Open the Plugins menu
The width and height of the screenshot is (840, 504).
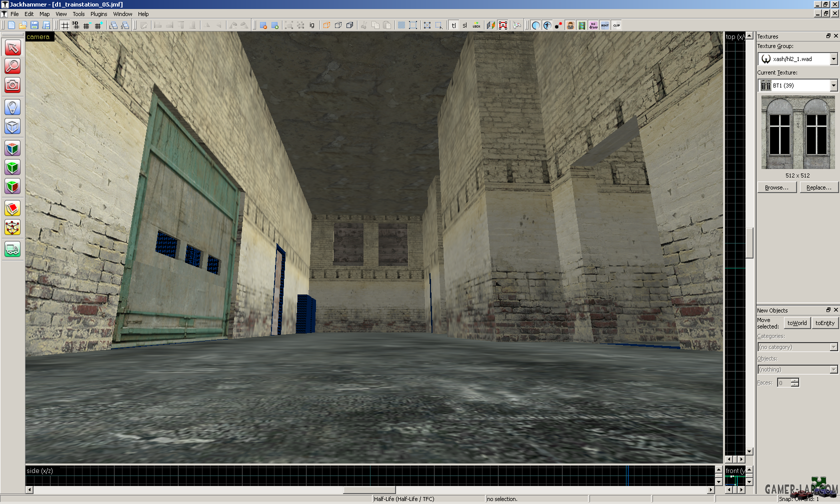pos(99,14)
